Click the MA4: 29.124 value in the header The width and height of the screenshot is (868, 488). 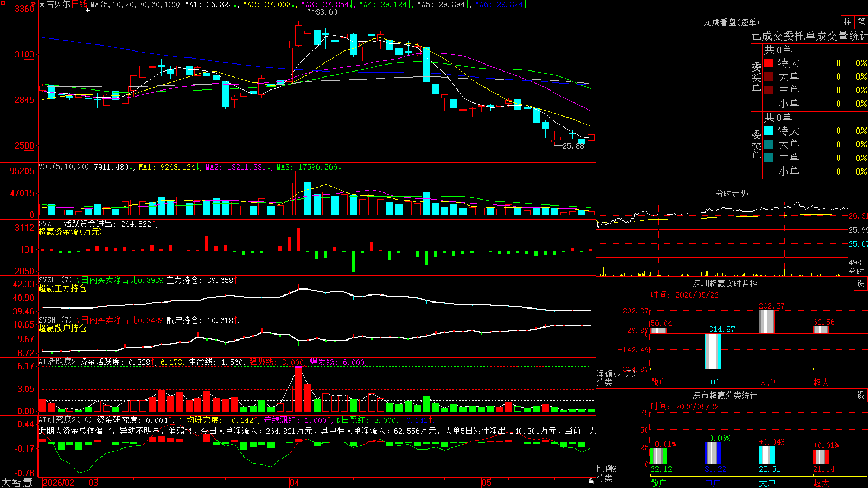pos(383,4)
